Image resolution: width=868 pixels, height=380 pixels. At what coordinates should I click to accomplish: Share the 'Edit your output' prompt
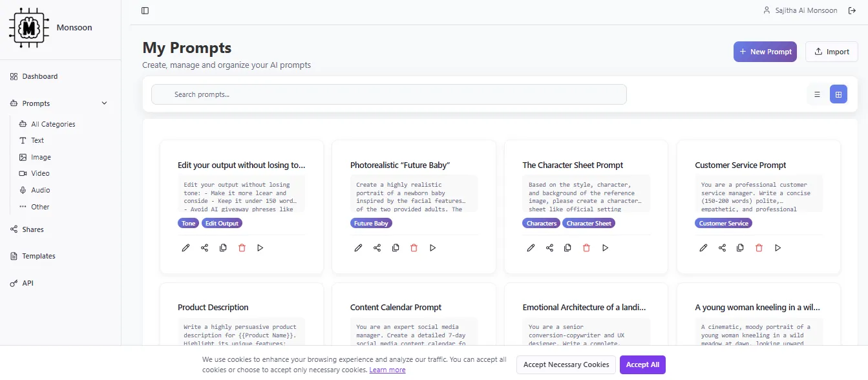(x=204, y=248)
